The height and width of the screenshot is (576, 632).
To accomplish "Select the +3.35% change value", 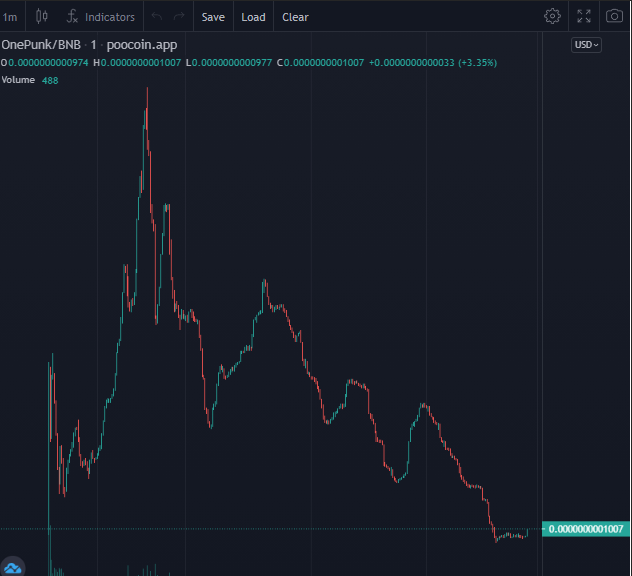I will [x=477, y=63].
